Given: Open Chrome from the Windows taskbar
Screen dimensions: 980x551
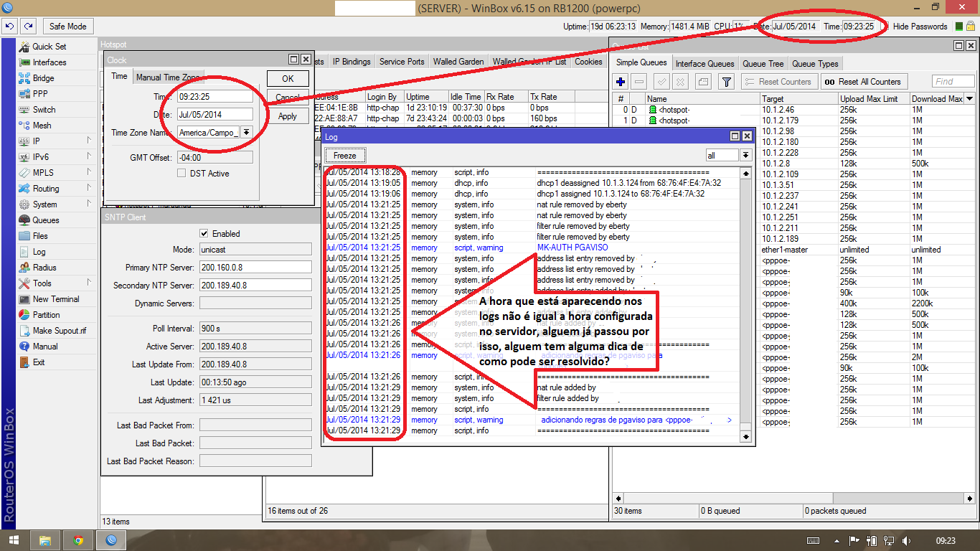Looking at the screenshot, I should pos(77,540).
